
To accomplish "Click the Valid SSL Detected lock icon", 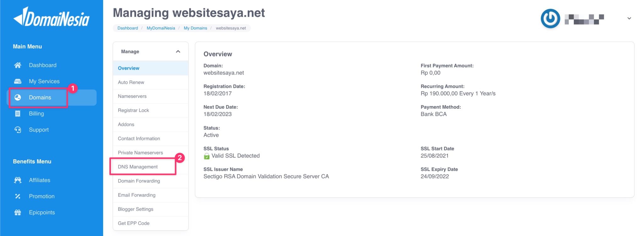I will (x=207, y=156).
